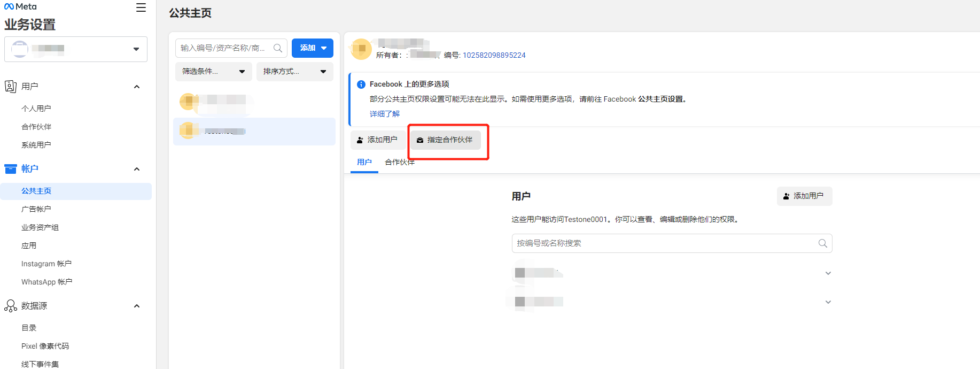Image resolution: width=980 pixels, height=369 pixels.
Task: Open Pixel 像素代码 in the sidebar
Action: point(45,346)
